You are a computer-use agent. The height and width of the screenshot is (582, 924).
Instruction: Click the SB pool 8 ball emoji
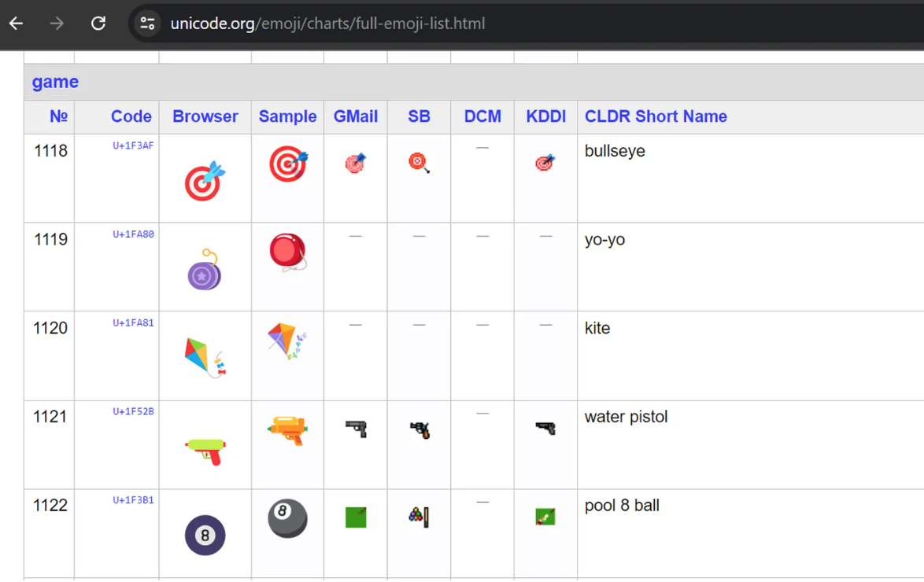(419, 517)
